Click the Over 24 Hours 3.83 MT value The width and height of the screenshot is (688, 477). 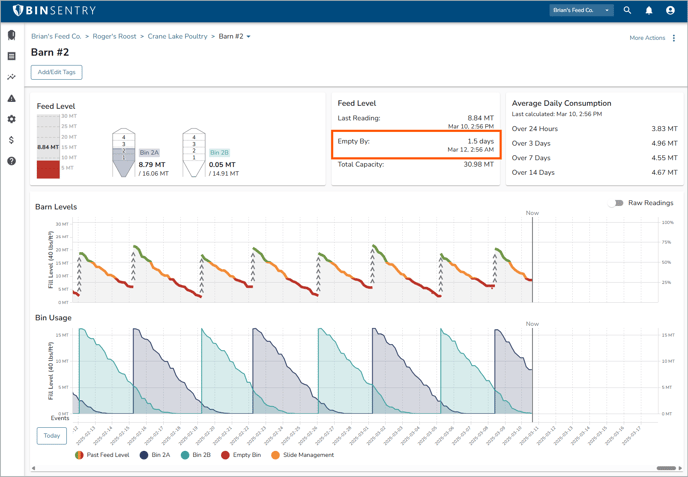click(664, 129)
